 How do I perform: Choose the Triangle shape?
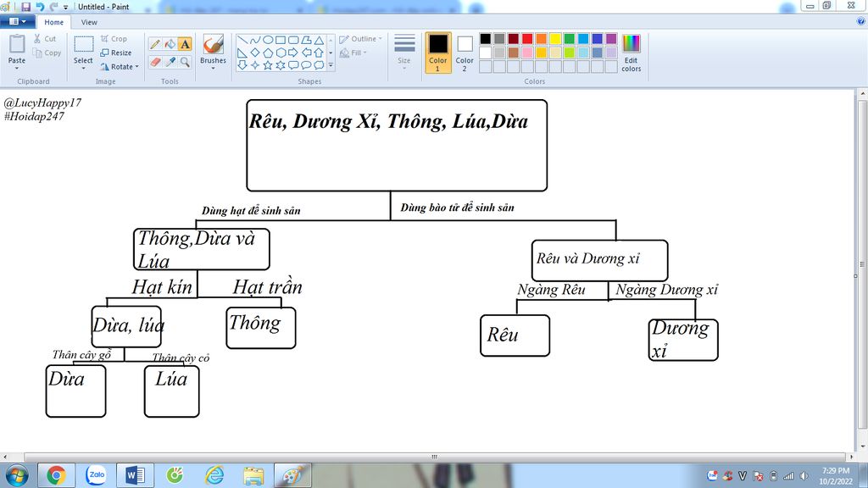(x=319, y=41)
